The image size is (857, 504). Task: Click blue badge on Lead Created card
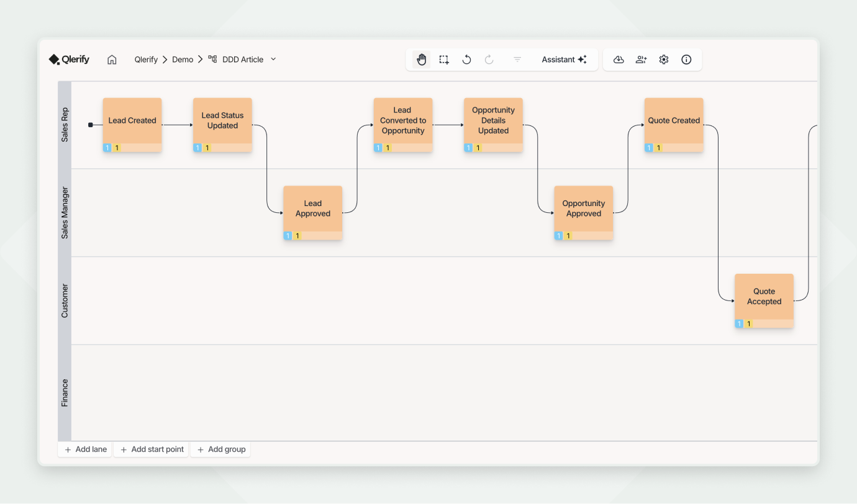point(107,148)
